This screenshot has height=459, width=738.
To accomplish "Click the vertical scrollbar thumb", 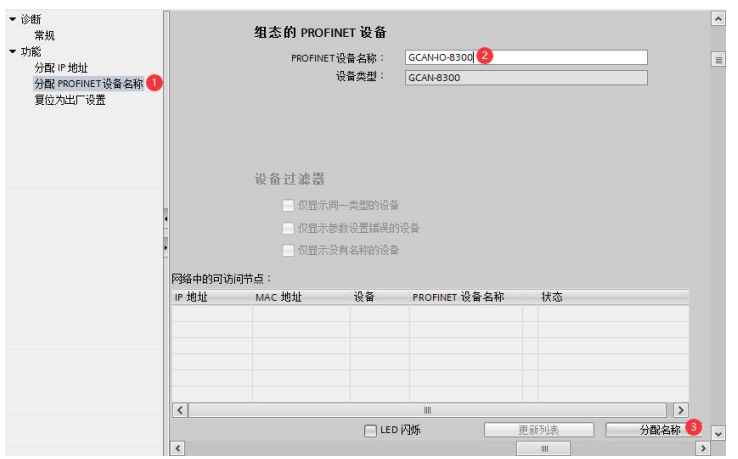I will pos(718,60).
